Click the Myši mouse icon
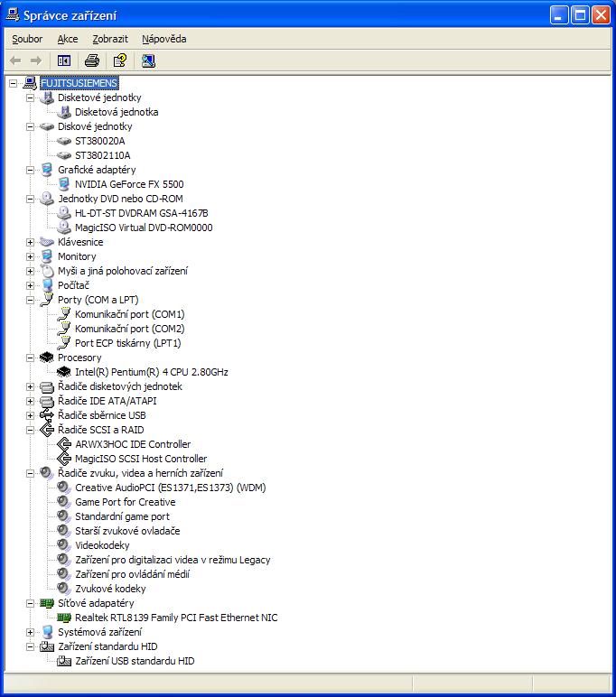The image size is (616, 697). 47,271
